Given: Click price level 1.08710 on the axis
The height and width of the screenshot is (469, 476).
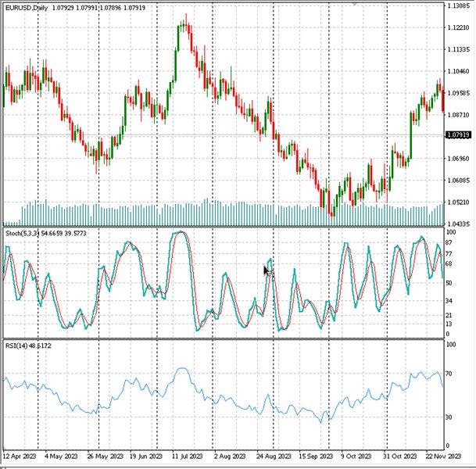Looking at the screenshot, I should (459, 115).
